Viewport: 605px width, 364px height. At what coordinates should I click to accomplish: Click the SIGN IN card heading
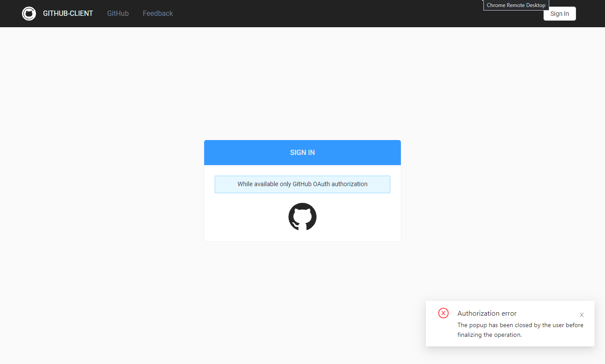pos(302,152)
